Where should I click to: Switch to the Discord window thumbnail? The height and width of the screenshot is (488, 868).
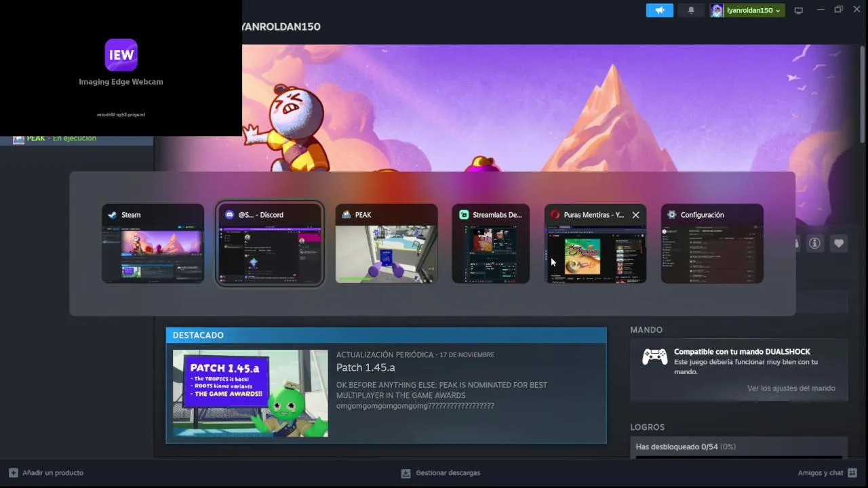(x=269, y=244)
